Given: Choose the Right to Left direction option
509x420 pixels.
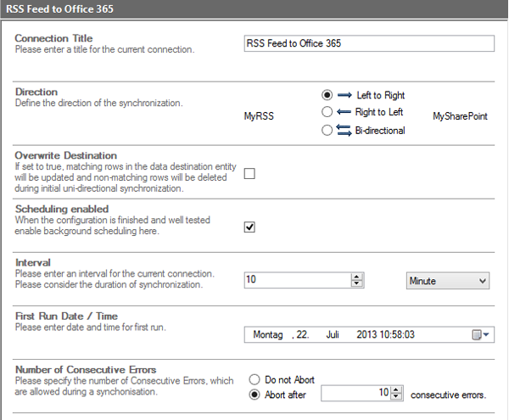Looking at the screenshot, I should coord(327,112).
